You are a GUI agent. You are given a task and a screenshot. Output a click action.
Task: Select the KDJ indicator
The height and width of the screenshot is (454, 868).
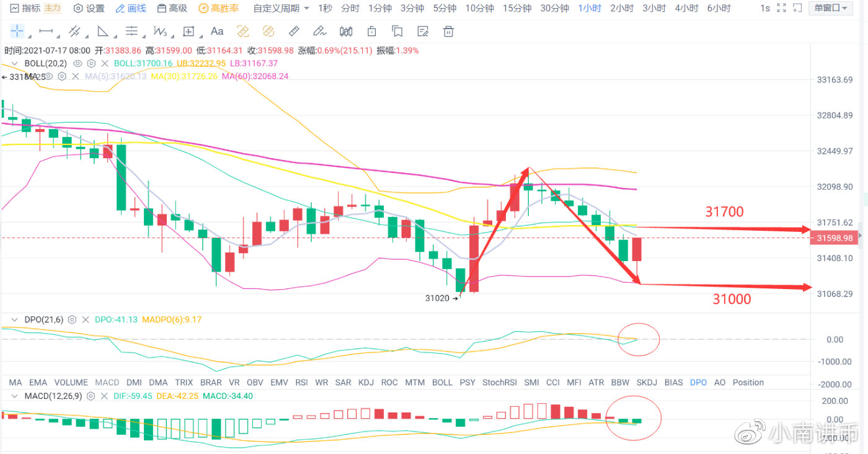[x=366, y=382]
